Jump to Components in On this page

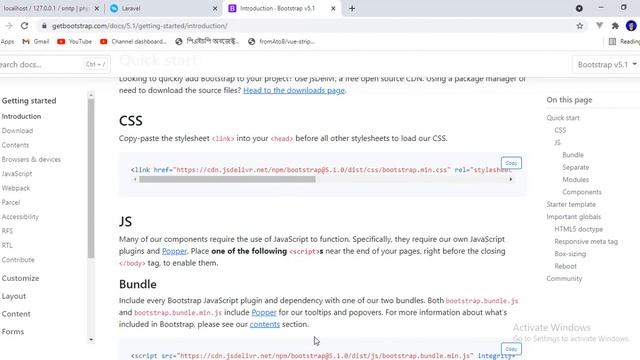coord(582,192)
